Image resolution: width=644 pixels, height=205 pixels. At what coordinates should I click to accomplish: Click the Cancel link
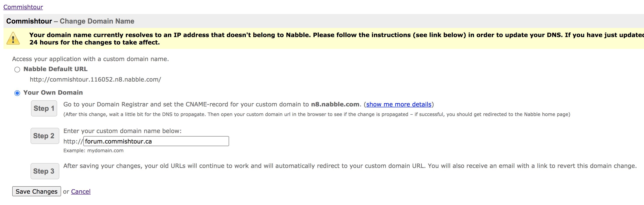pyautogui.click(x=81, y=191)
